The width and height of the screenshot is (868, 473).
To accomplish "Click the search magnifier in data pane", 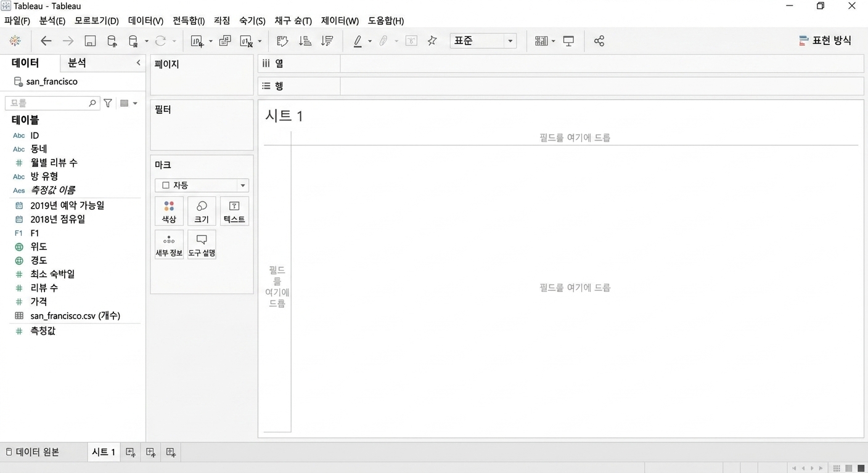I will [92, 103].
